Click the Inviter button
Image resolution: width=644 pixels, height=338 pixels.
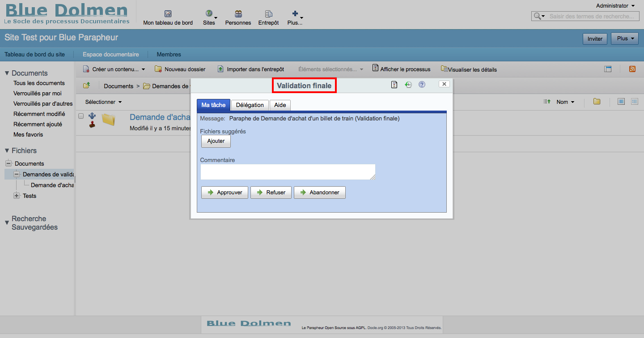(x=595, y=39)
